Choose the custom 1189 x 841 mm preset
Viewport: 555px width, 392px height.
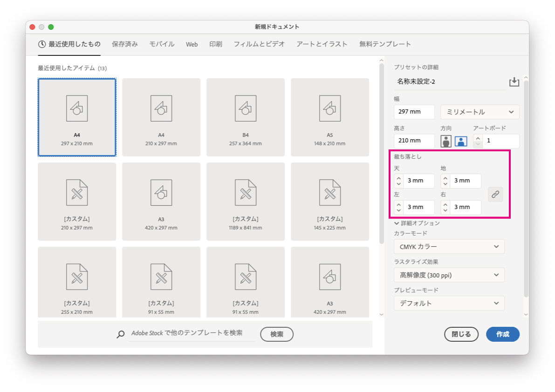246,201
